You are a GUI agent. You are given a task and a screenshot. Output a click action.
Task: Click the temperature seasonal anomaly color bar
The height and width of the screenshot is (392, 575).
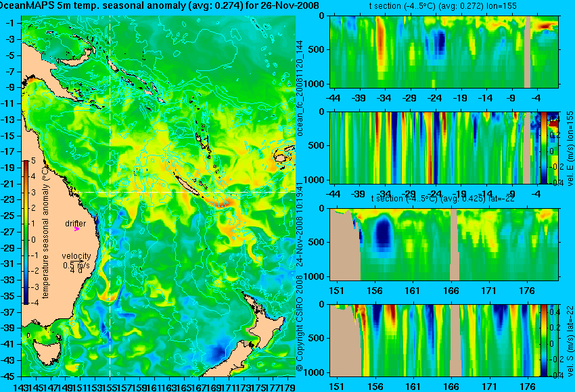point(26,232)
